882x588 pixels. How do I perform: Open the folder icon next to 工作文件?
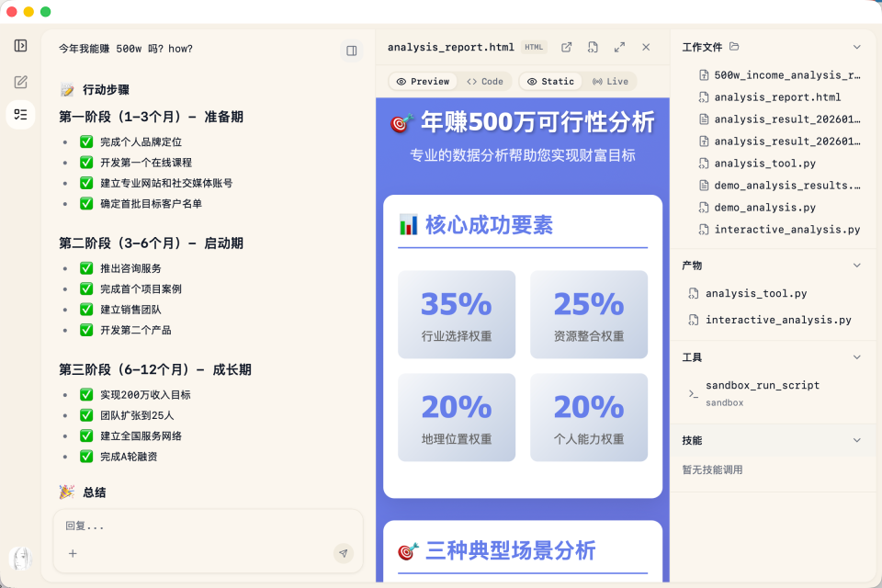(731, 46)
